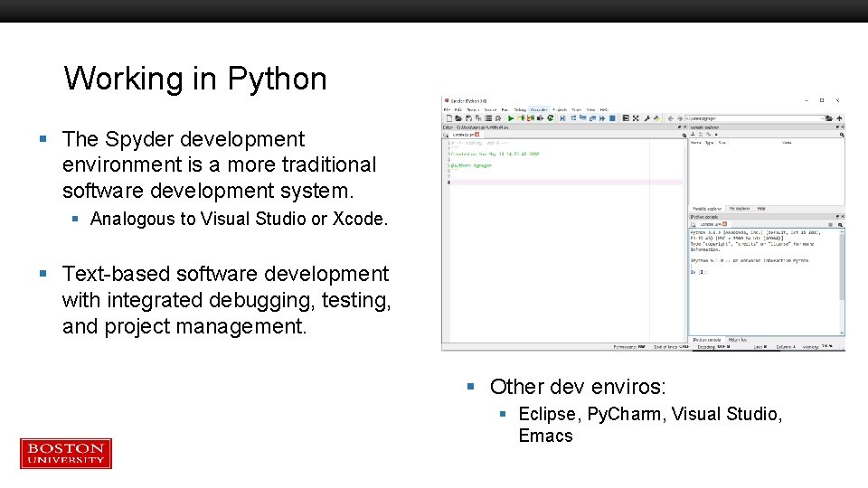Click the Open file folder icon
868x488 pixels.
coord(458,118)
